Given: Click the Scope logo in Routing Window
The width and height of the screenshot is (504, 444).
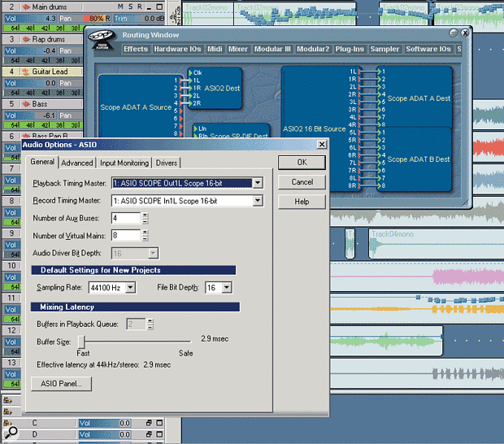Looking at the screenshot, I should coord(102,40).
